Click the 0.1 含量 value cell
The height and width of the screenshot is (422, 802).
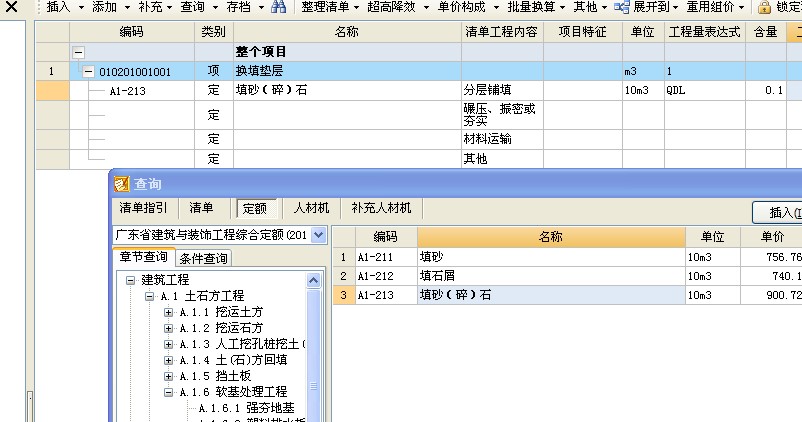click(766, 91)
